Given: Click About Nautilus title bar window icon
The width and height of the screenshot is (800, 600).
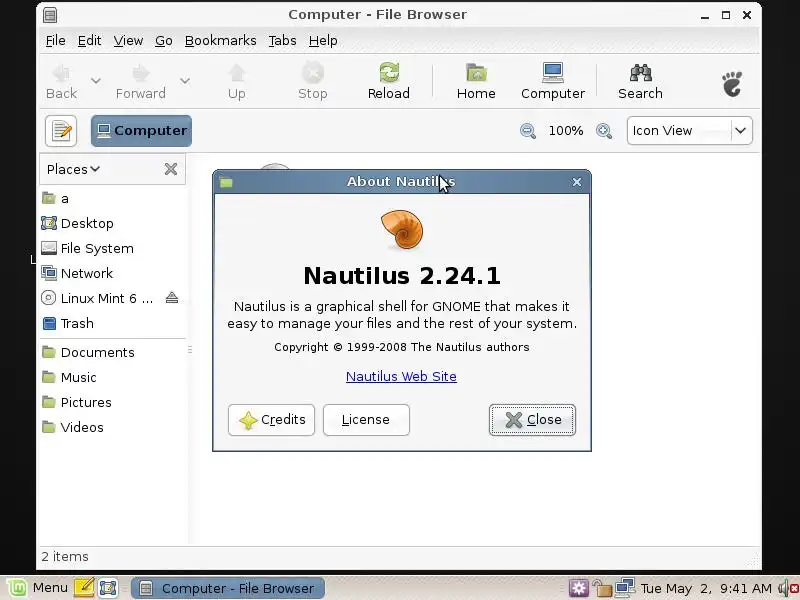Looking at the screenshot, I should pos(226,182).
